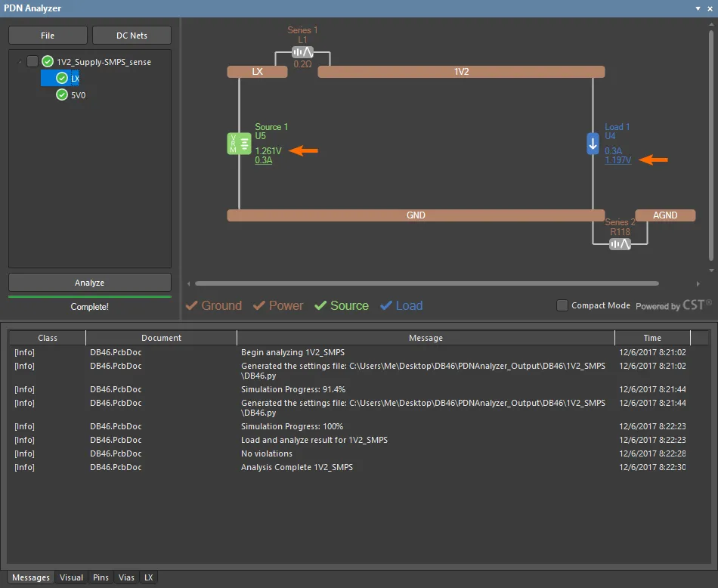The width and height of the screenshot is (718, 588).
Task: Switch to the Visual tab
Action: tap(72, 577)
